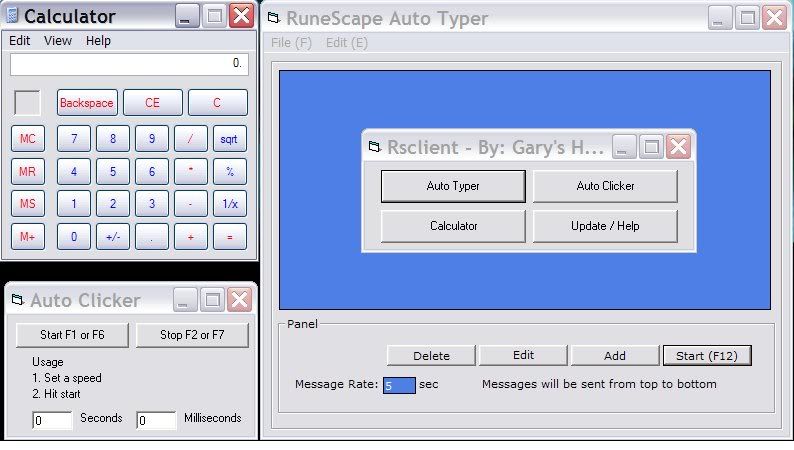Click the MR memory recall button

click(28, 171)
